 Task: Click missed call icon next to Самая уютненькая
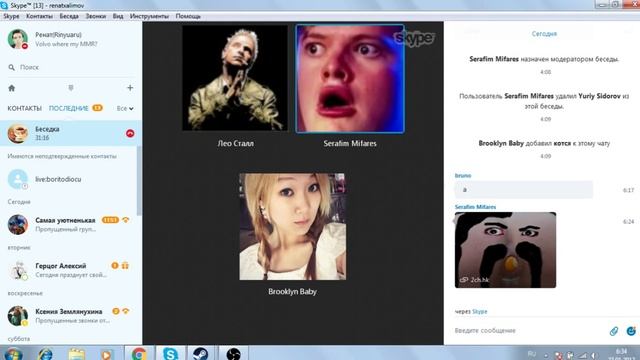126,220
